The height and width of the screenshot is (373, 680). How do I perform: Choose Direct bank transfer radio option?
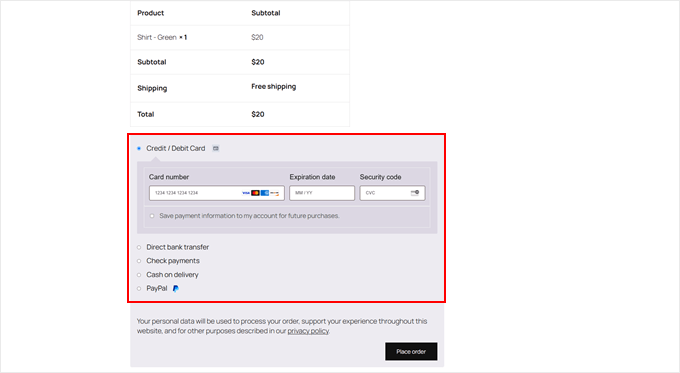tap(139, 247)
